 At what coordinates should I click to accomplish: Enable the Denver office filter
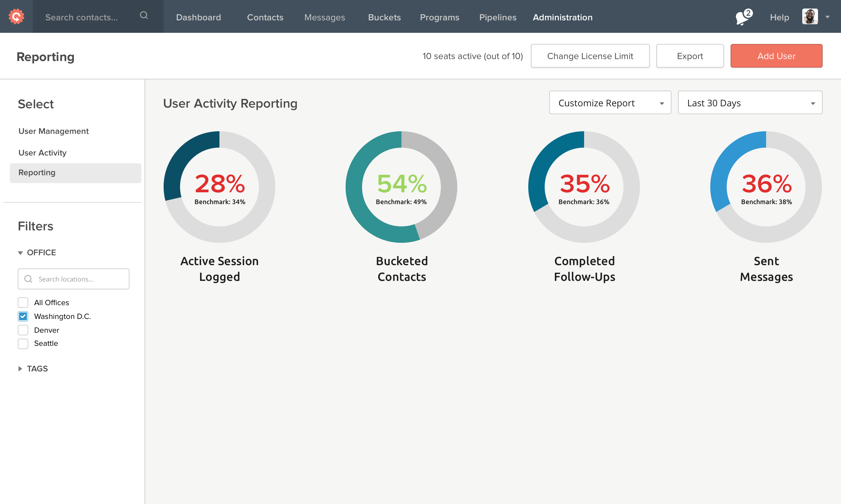pos(23,330)
